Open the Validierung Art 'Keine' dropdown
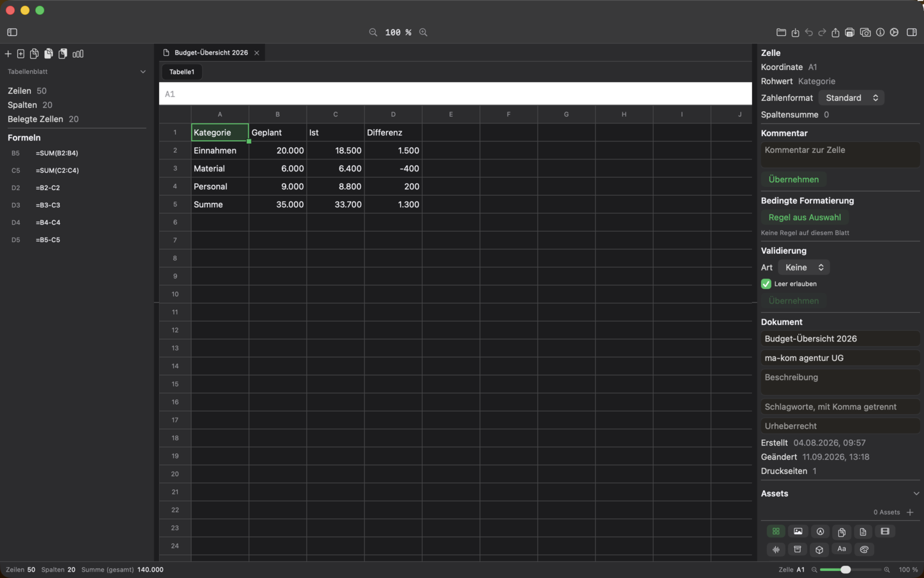924x578 pixels. (x=804, y=267)
